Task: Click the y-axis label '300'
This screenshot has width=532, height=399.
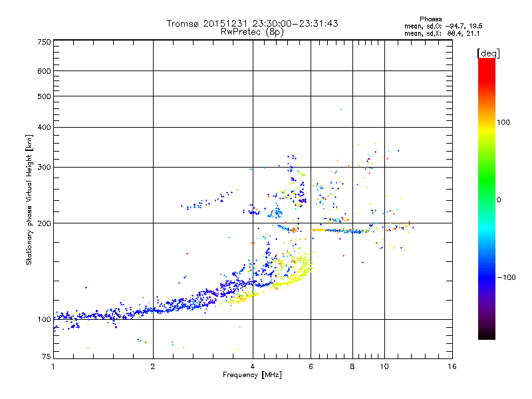Action: pyautogui.click(x=44, y=168)
